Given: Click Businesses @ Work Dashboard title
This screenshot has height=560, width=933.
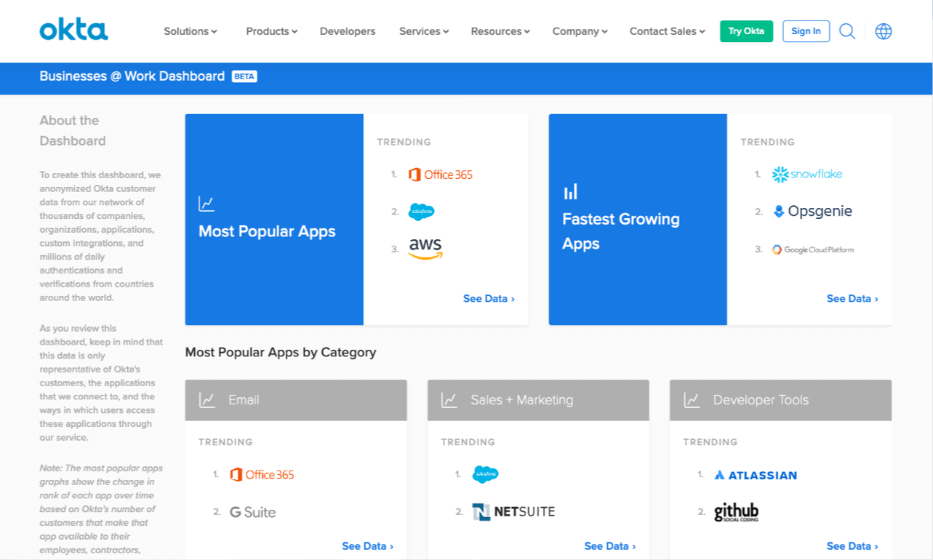Looking at the screenshot, I should 132,76.
